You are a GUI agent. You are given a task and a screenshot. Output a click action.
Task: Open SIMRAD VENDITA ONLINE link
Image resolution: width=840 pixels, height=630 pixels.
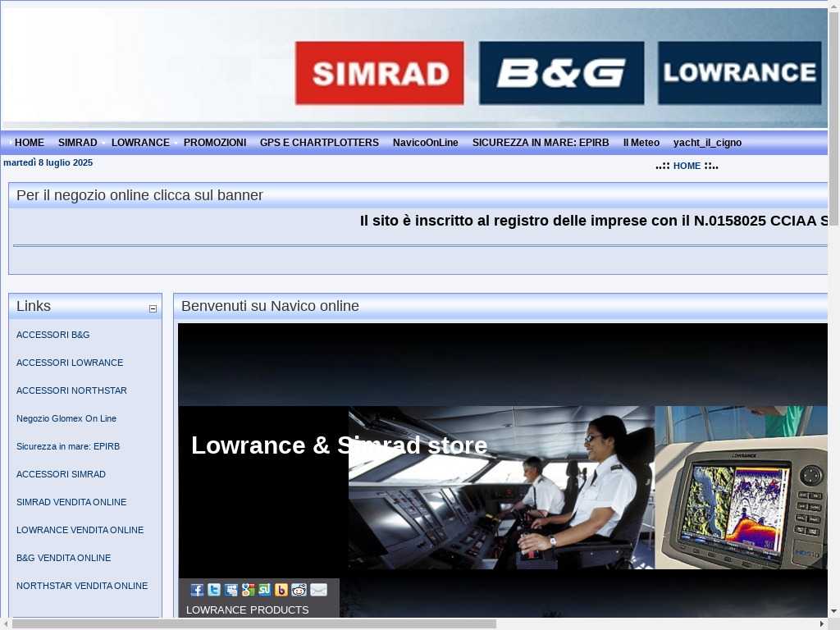coord(71,502)
